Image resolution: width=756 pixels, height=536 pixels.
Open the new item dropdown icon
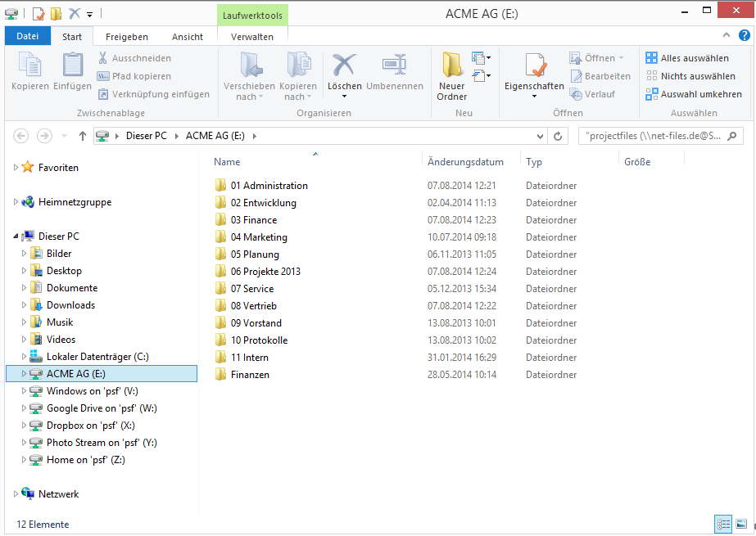481,58
